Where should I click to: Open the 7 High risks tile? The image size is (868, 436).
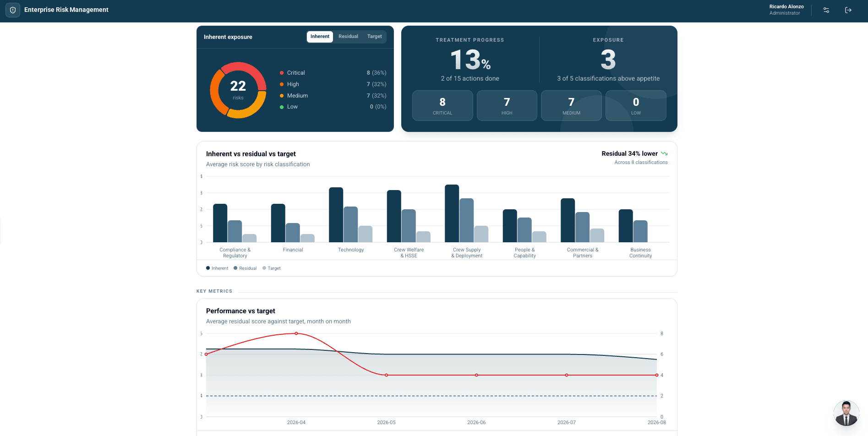click(507, 106)
